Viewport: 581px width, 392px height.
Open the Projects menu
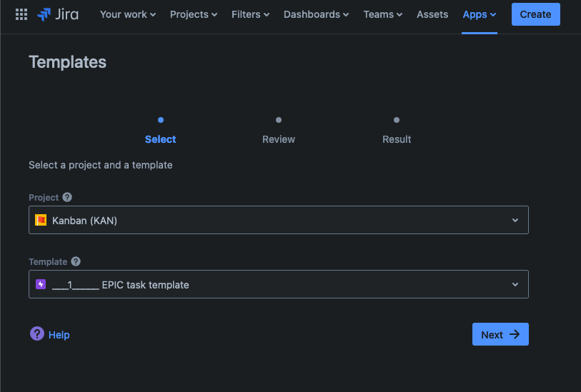194,14
